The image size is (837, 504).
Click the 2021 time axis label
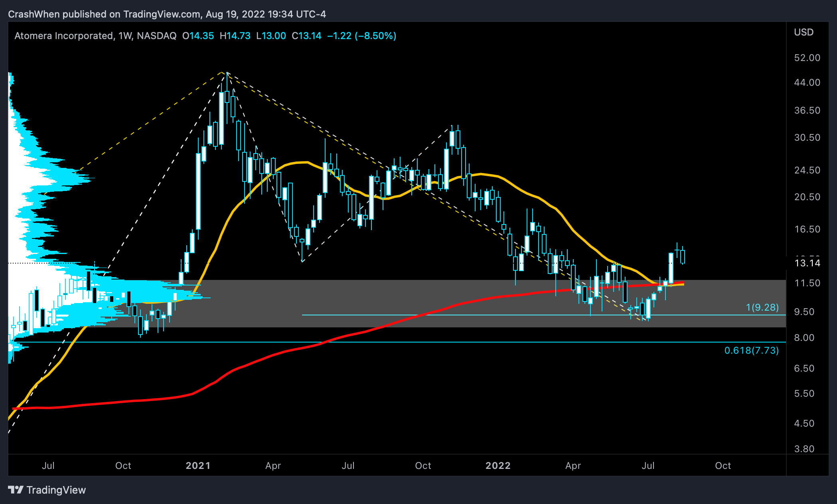tap(198, 466)
